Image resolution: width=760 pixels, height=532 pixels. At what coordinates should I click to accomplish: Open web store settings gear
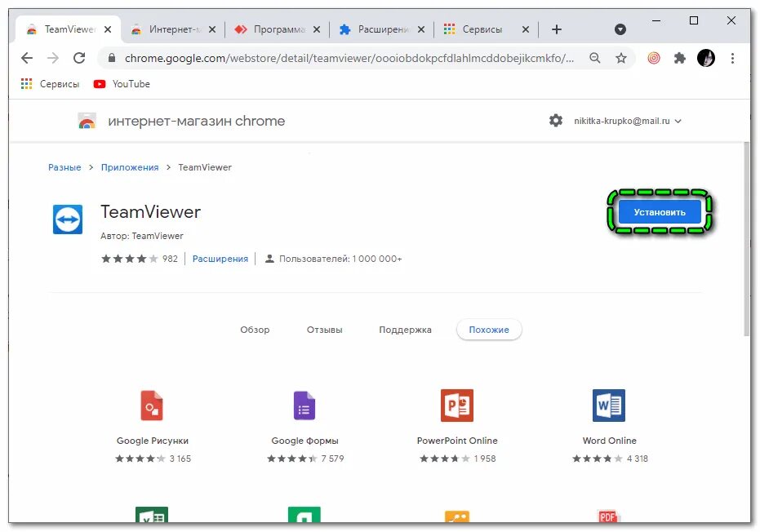[555, 120]
